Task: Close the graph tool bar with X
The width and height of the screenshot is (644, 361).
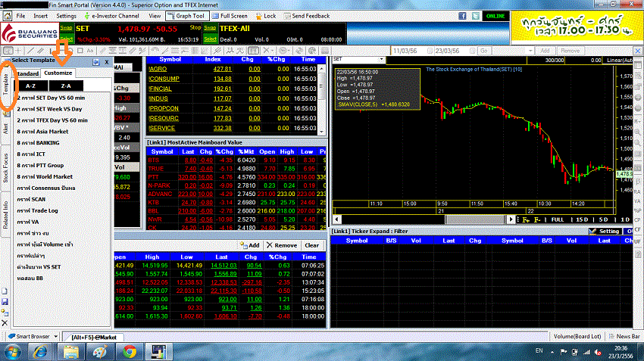Action: click(x=637, y=51)
